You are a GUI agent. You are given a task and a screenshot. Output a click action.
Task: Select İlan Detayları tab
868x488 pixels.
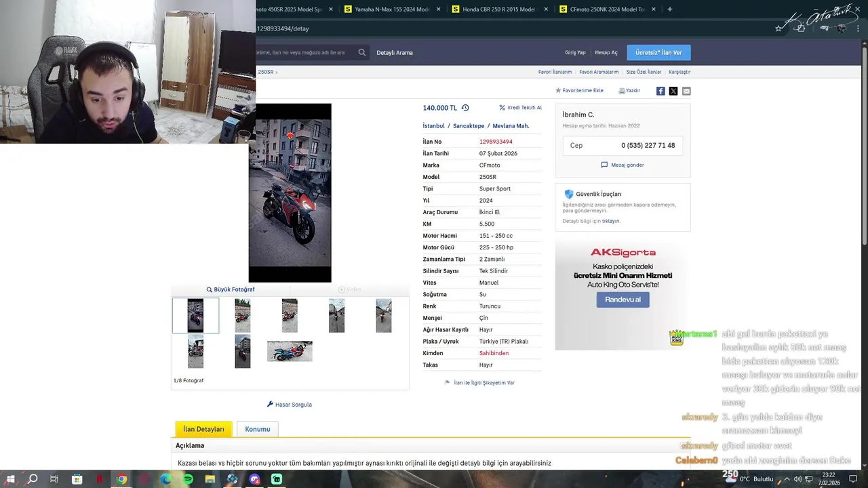pos(203,429)
